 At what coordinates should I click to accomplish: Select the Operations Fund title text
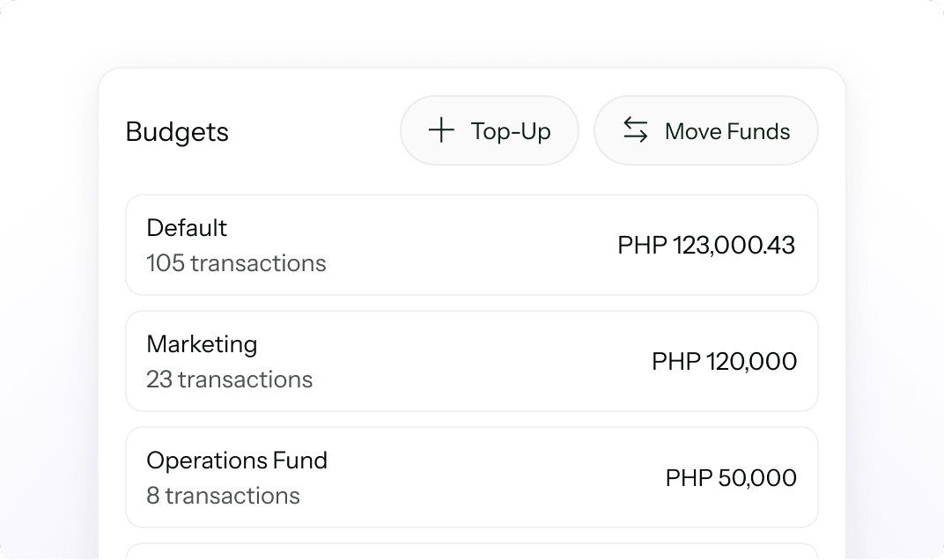[237, 461]
